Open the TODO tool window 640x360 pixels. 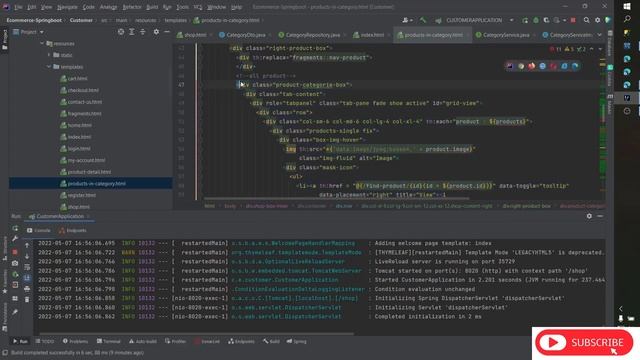44,341
